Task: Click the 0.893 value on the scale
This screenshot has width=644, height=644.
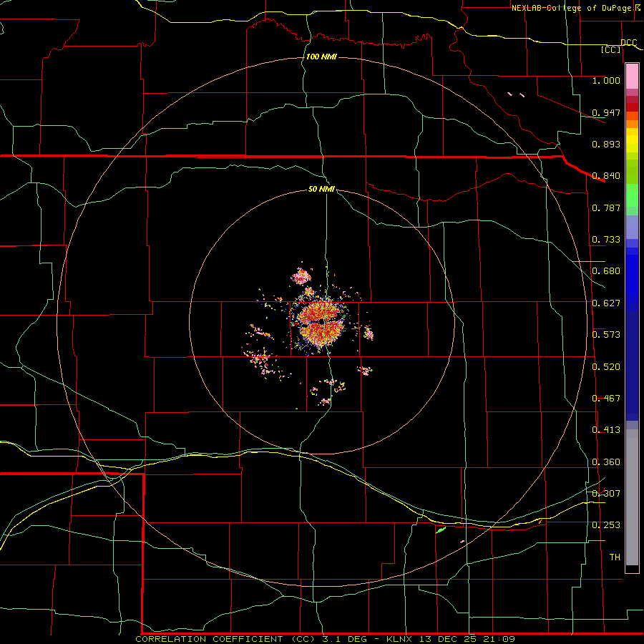Action: pyautogui.click(x=606, y=144)
